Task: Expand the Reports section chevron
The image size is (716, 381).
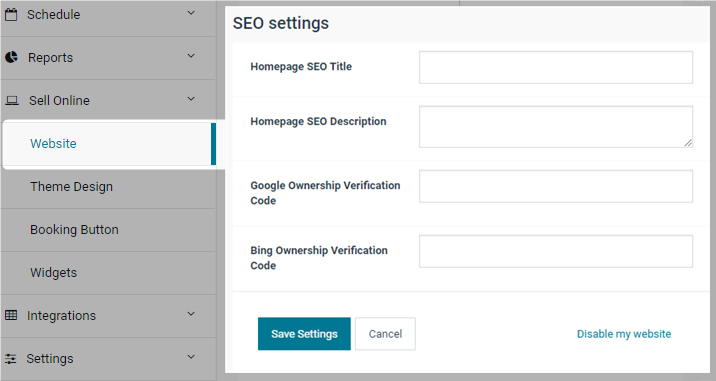Action: [x=191, y=56]
